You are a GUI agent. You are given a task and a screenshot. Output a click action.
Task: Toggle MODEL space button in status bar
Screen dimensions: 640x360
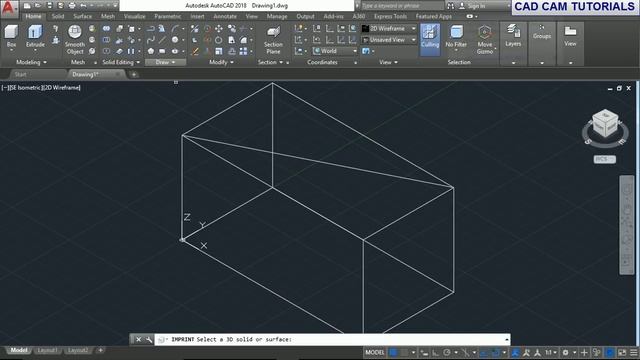click(x=375, y=352)
